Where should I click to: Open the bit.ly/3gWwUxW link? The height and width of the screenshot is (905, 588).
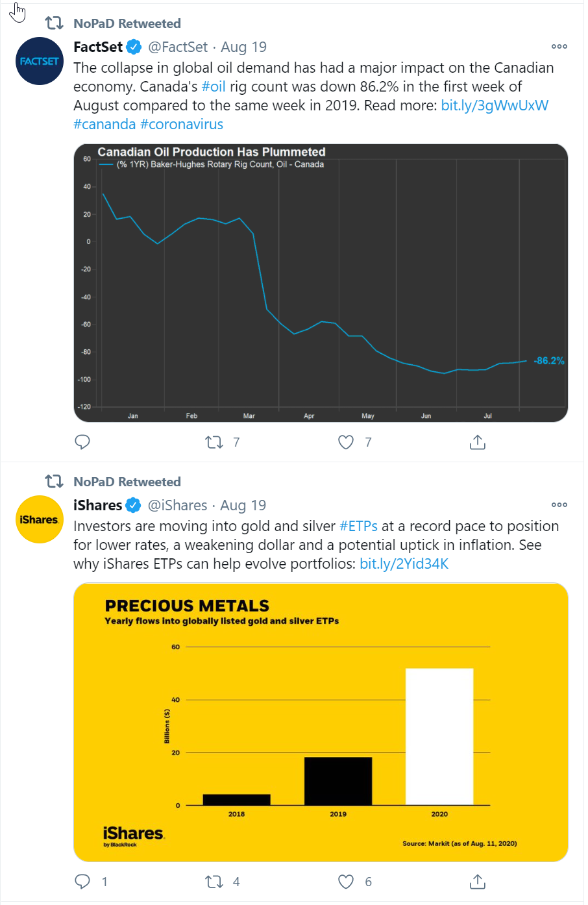point(495,106)
